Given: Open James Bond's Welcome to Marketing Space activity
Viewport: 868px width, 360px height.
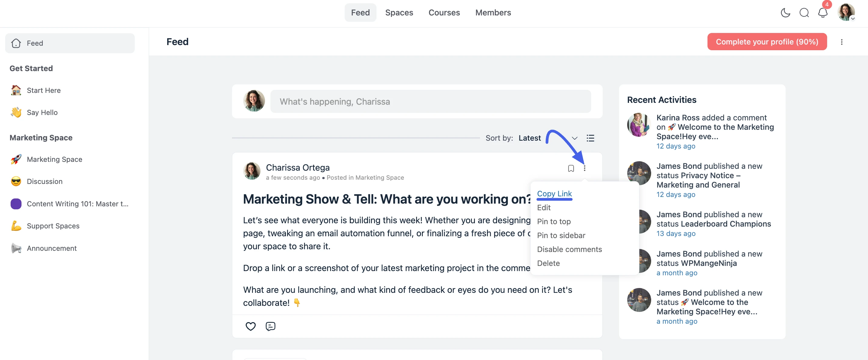Looking at the screenshot, I should click(709, 302).
